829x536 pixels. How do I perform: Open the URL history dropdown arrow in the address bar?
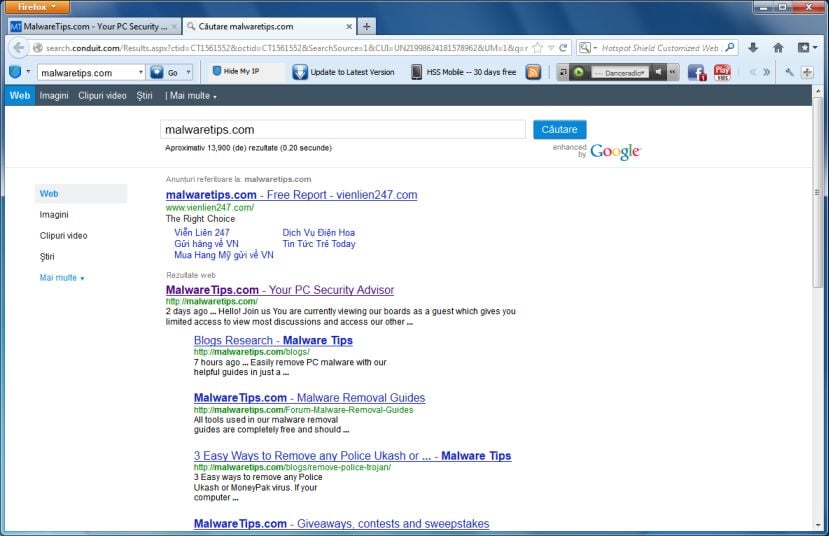point(551,48)
